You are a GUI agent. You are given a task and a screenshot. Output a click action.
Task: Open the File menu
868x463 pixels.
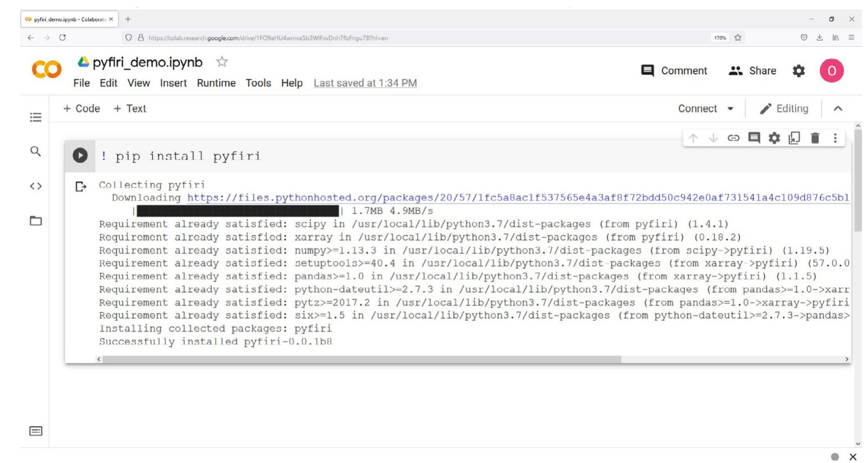82,83
